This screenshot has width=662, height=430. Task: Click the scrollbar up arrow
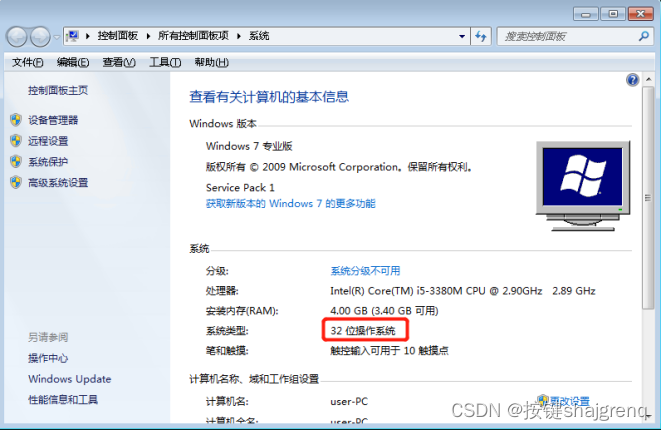coord(648,79)
